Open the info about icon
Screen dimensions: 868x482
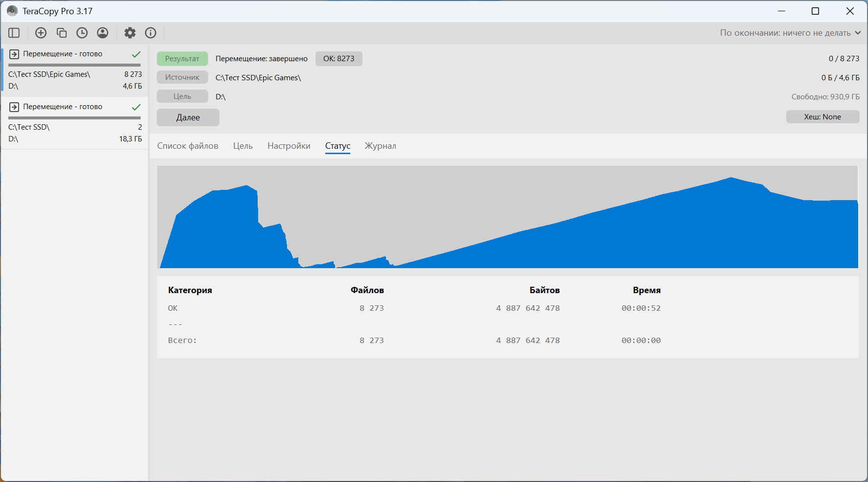point(150,33)
